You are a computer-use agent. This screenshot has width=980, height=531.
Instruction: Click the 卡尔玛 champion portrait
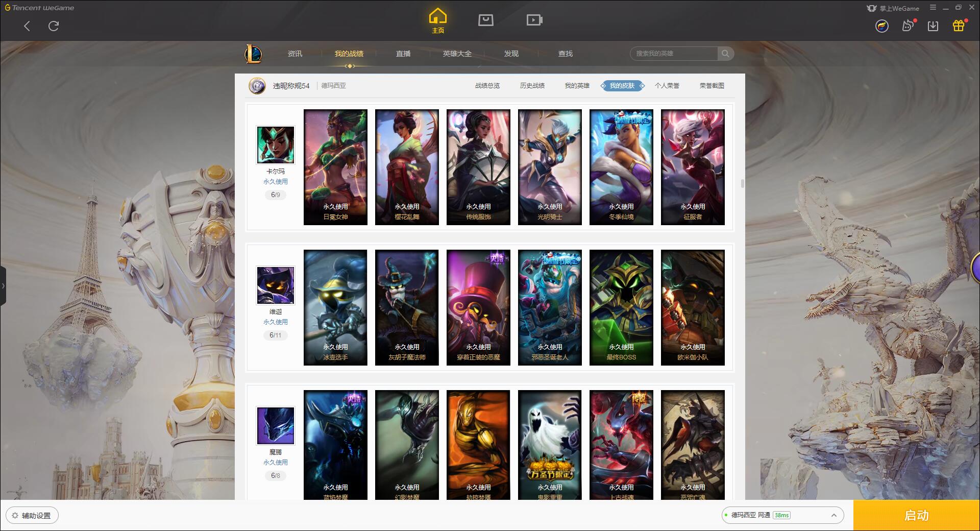coord(276,145)
